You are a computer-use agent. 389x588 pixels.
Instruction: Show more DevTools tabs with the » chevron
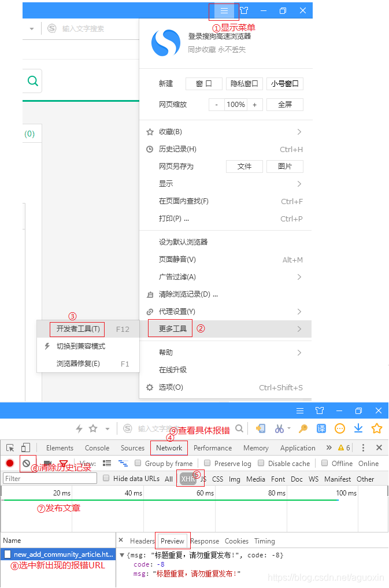tap(329, 448)
